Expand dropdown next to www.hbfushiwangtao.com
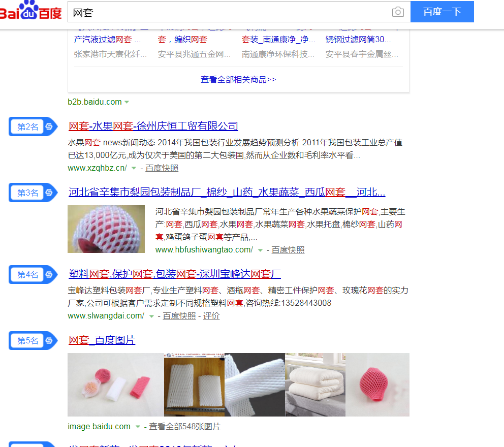This screenshot has height=447, width=504. click(260, 250)
